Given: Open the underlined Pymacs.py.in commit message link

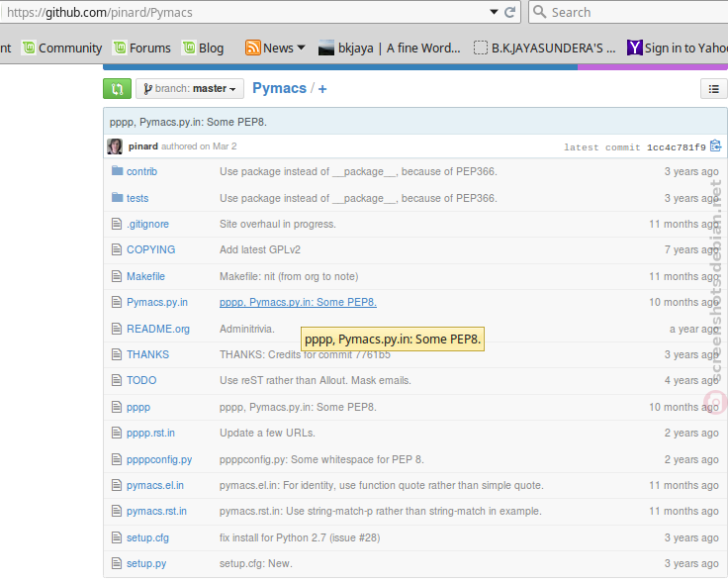Looking at the screenshot, I should [x=298, y=303].
